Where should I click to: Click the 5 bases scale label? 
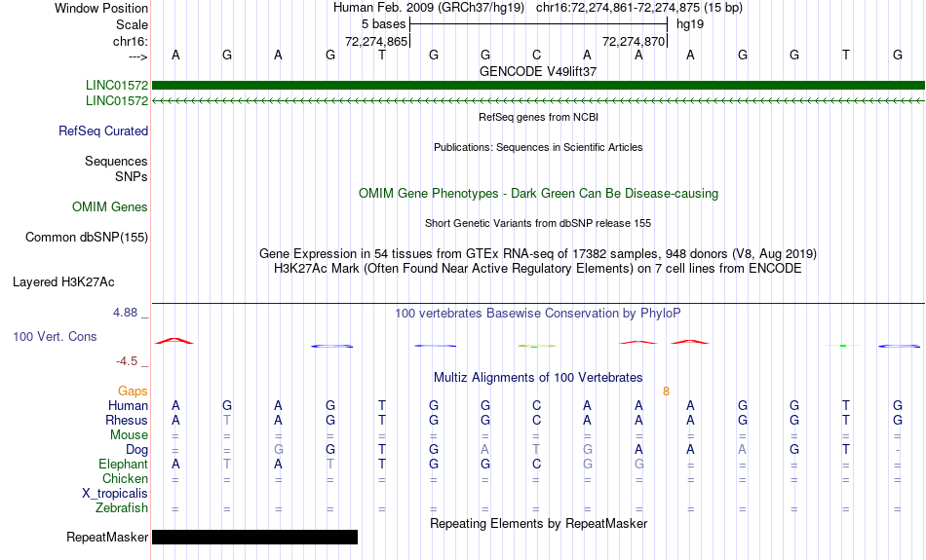(384, 24)
